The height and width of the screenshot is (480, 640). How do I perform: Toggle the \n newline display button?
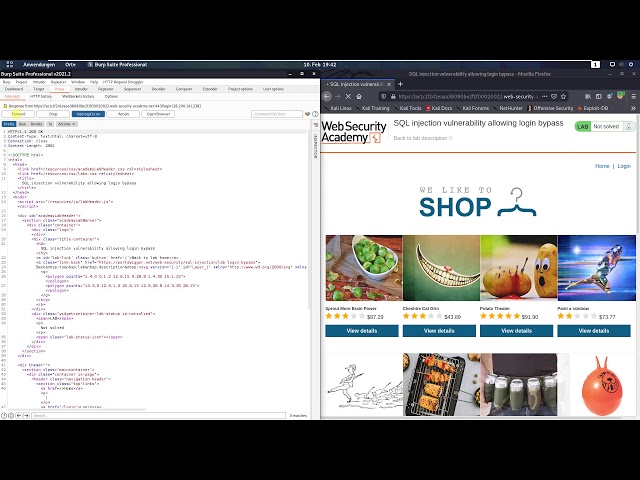tap(51, 124)
